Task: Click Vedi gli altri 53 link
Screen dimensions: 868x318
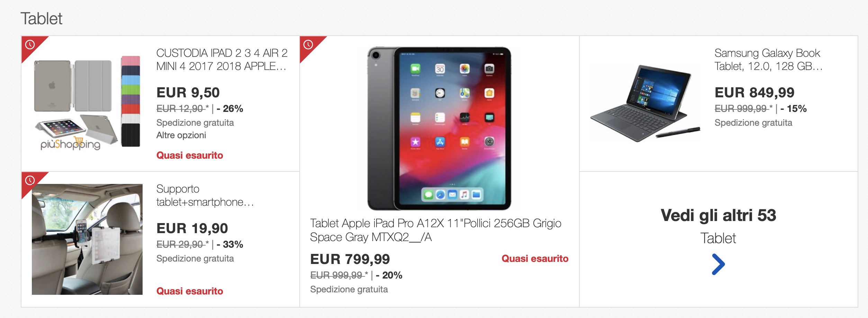Action: (718, 215)
